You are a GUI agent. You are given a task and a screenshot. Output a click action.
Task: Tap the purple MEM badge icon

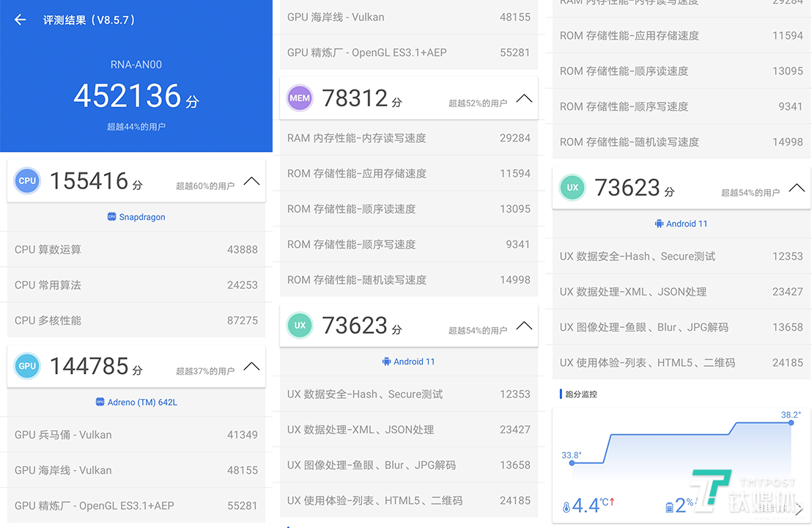300,98
